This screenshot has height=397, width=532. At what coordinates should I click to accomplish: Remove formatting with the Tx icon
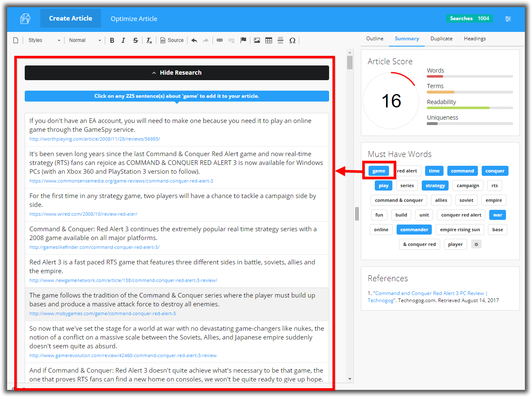[149, 40]
